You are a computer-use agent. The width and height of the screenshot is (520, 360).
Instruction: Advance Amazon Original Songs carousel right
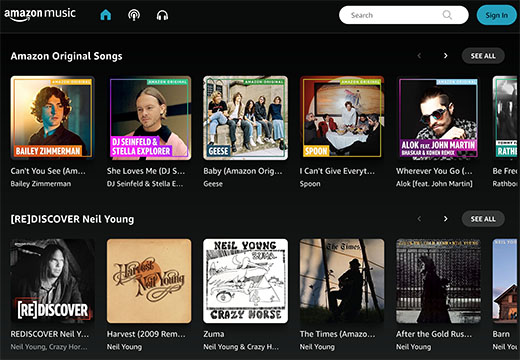click(446, 56)
